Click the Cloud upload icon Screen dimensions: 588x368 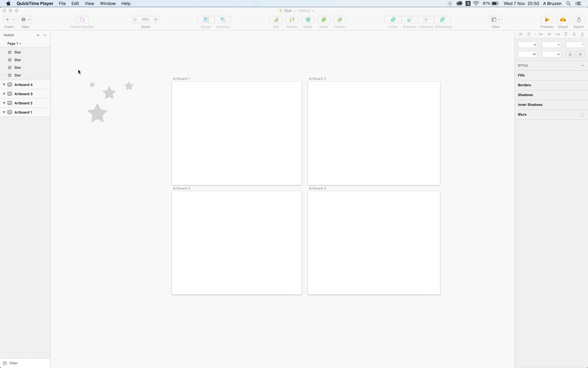pyautogui.click(x=563, y=20)
